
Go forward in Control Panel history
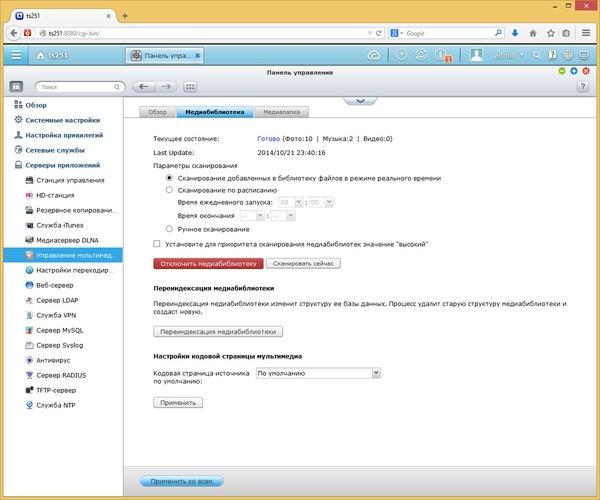[166, 87]
